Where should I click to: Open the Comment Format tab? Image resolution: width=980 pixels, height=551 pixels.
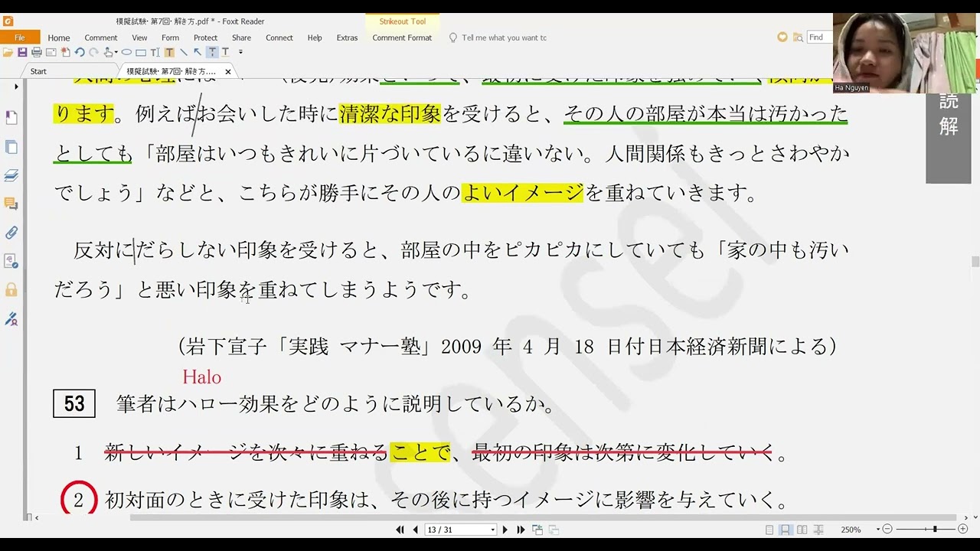[402, 37]
